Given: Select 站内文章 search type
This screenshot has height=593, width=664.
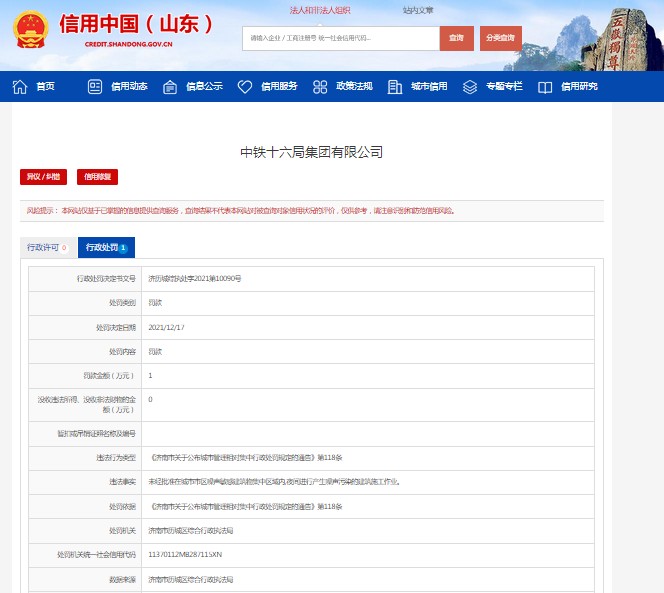Looking at the screenshot, I should coord(418,10).
